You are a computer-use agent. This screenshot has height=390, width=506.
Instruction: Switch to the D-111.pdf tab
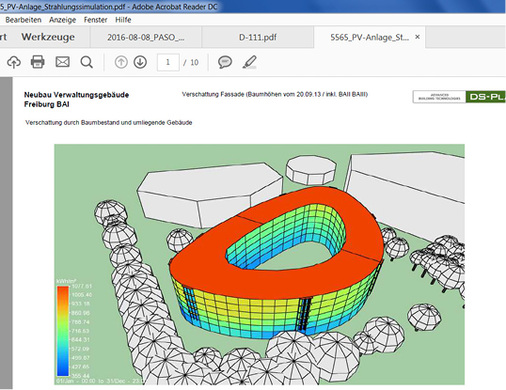click(258, 37)
